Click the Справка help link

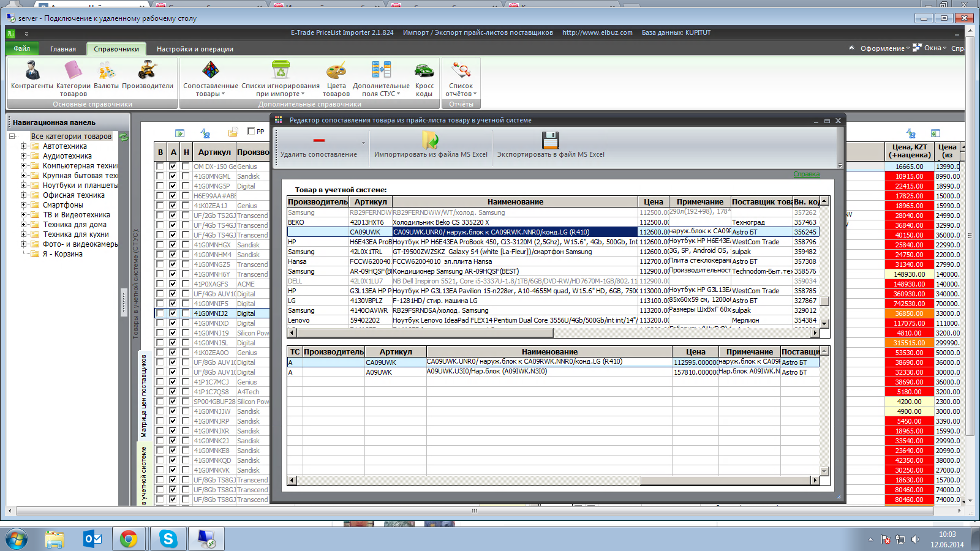point(807,174)
